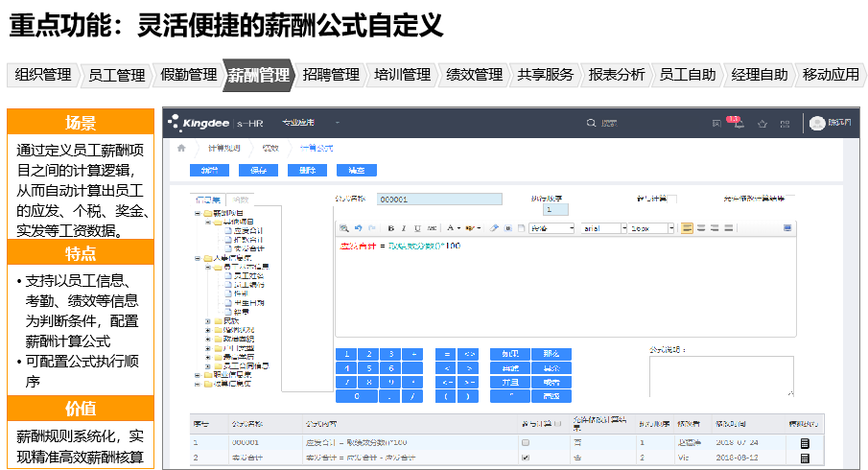Collapse the 人事信息集 tree node
The image size is (868, 470).
pyautogui.click(x=198, y=258)
